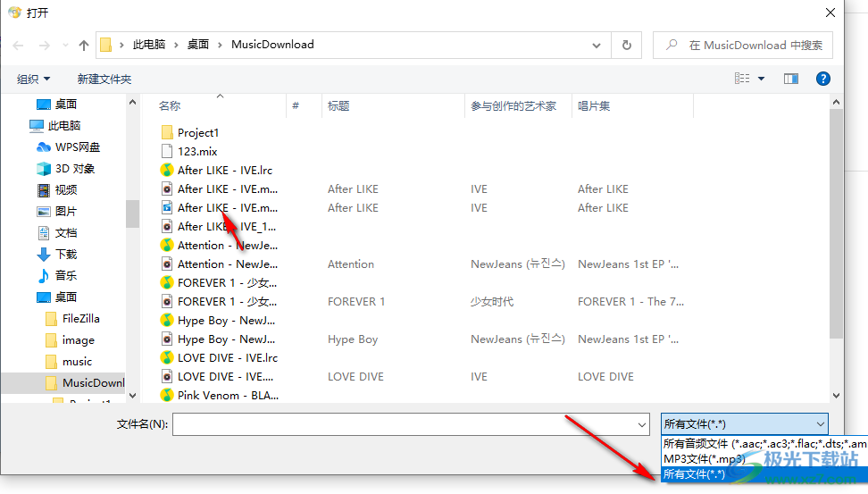Click file list scrollbar down arrow
868x494 pixels.
(x=836, y=396)
